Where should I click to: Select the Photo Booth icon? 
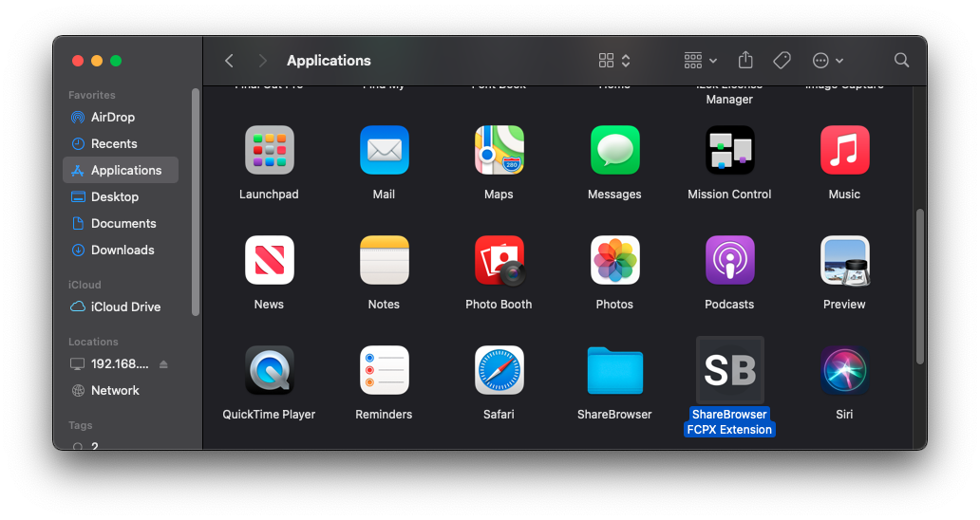pos(499,260)
